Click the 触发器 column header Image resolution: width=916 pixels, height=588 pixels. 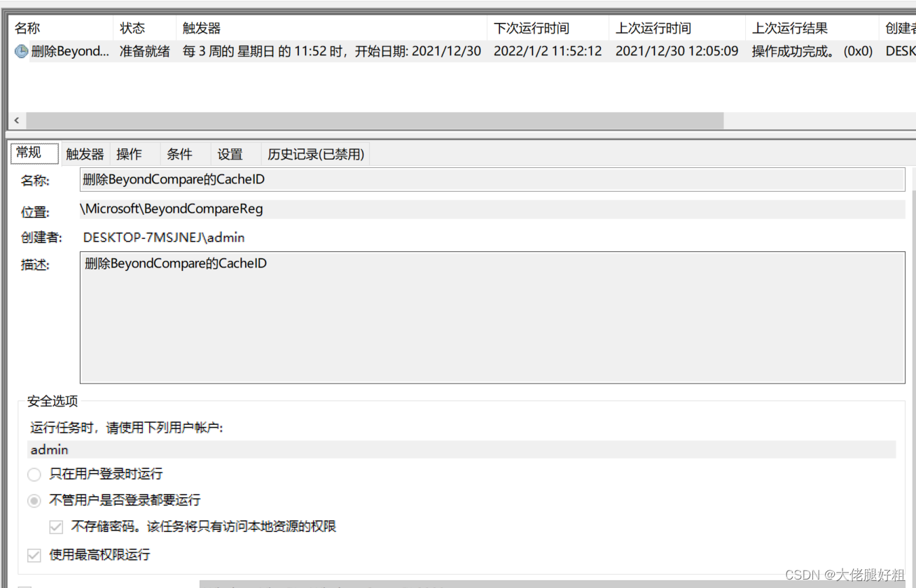[331, 28]
